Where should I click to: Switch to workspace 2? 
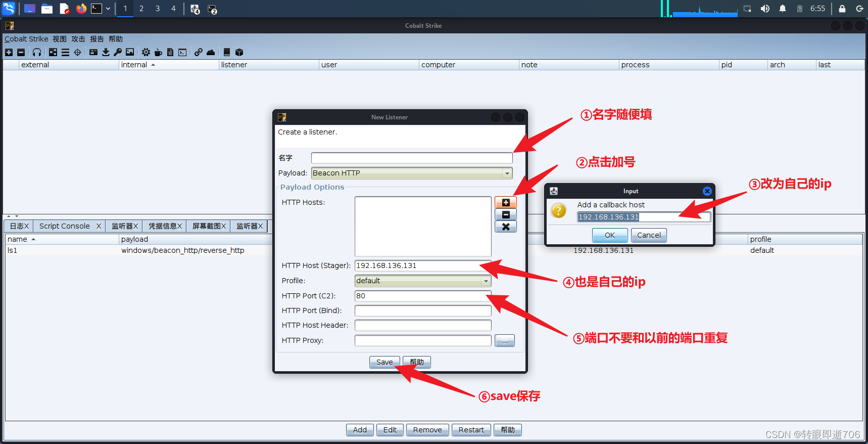coord(141,9)
